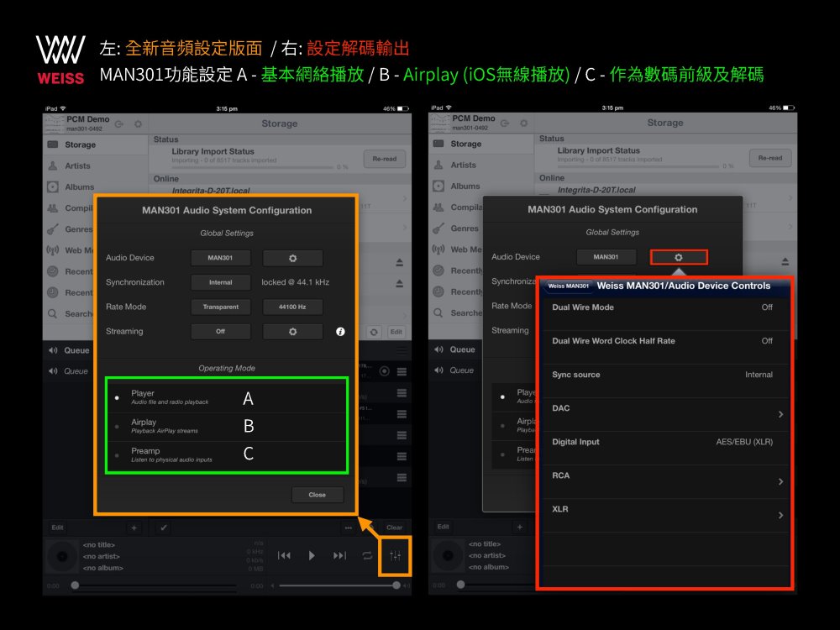Tap album art placeholder in left iPad

click(x=62, y=557)
